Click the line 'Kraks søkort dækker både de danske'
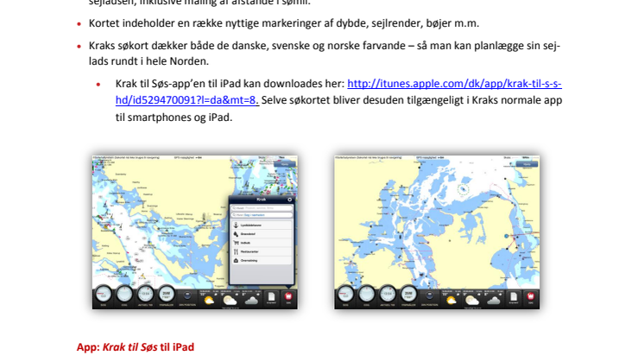Viewport: 644px width, 362px height. [x=325, y=46]
